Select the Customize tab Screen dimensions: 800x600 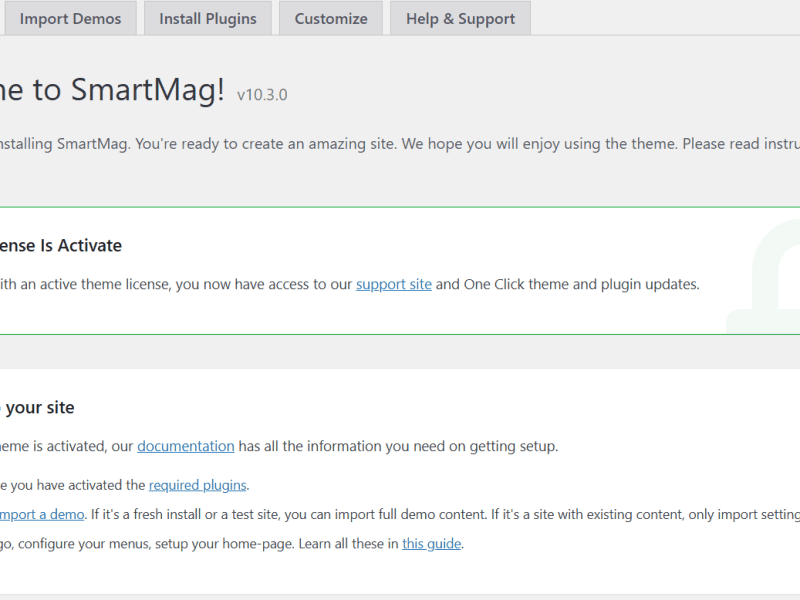tap(331, 18)
